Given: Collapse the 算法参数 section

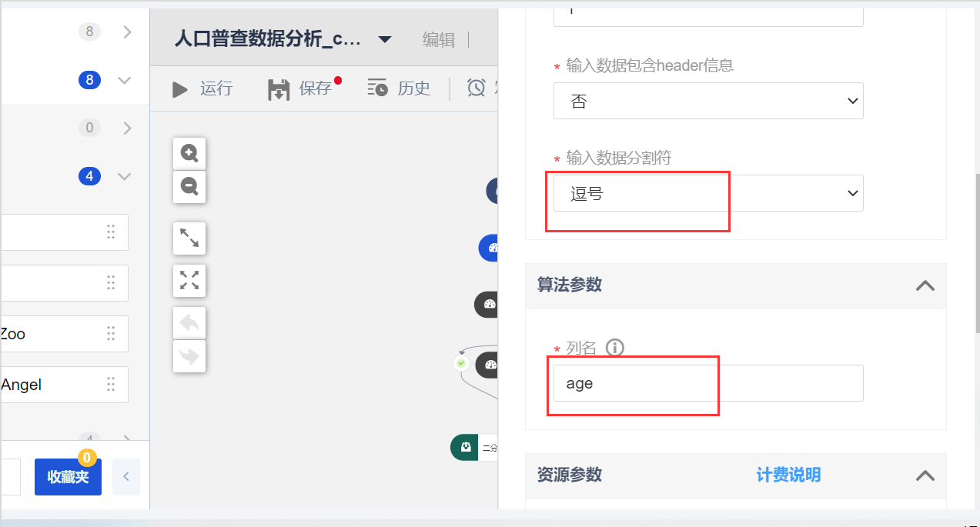Looking at the screenshot, I should [925, 285].
